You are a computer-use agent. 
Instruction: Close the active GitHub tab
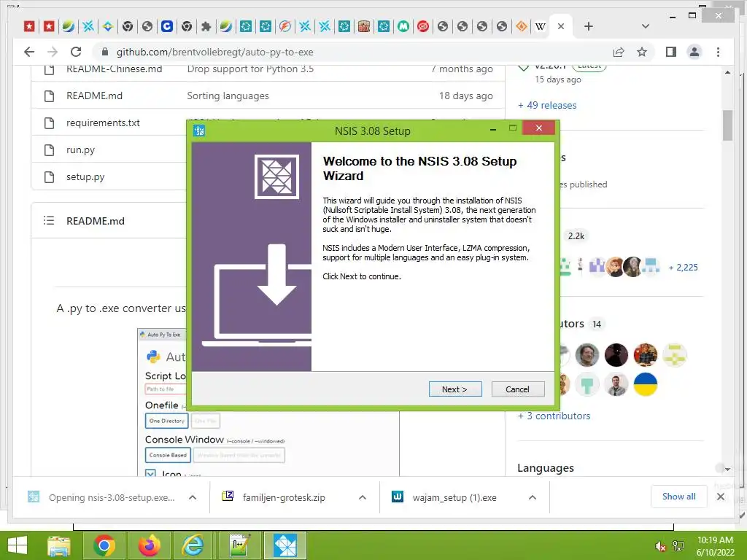pos(561,27)
